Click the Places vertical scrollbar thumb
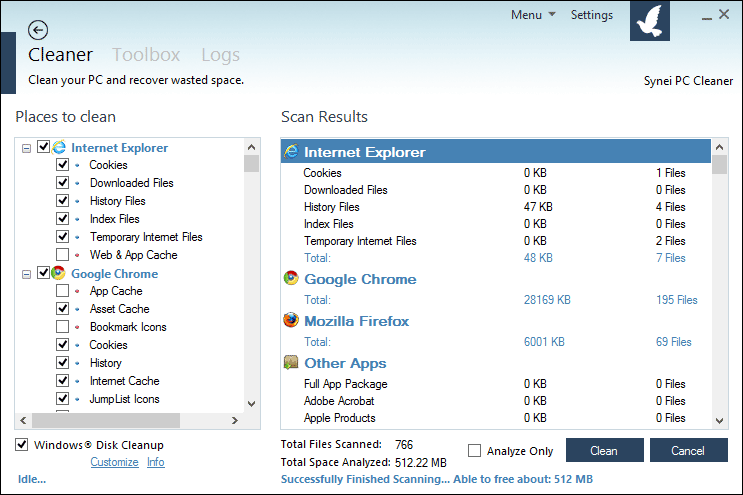This screenshot has width=743, height=495. [252, 163]
